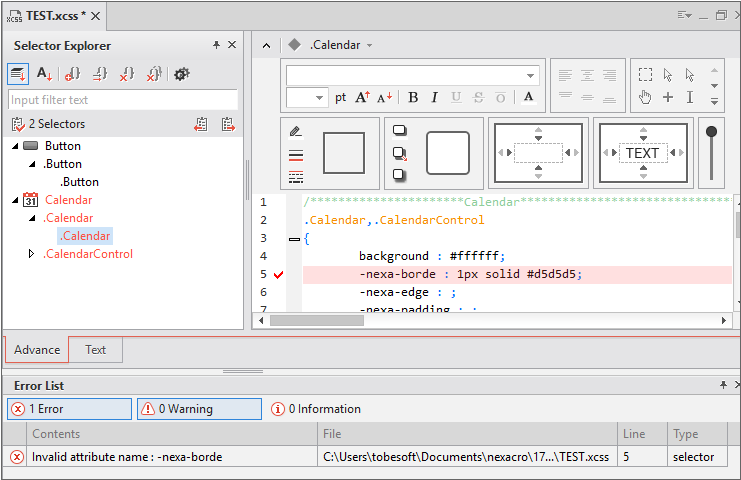Click the opacity slider handle
This screenshot has height=480, width=741.
(x=711, y=131)
